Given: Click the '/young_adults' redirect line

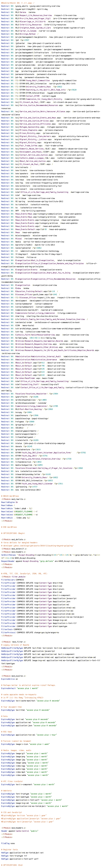Looking at the screenshot, I should pyautogui.click(x=31, y=6).
